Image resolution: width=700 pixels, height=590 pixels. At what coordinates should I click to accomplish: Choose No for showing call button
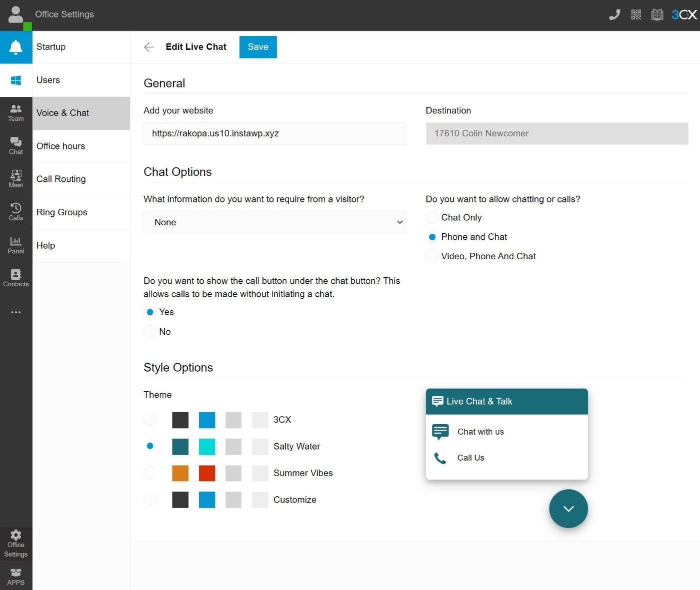150,331
